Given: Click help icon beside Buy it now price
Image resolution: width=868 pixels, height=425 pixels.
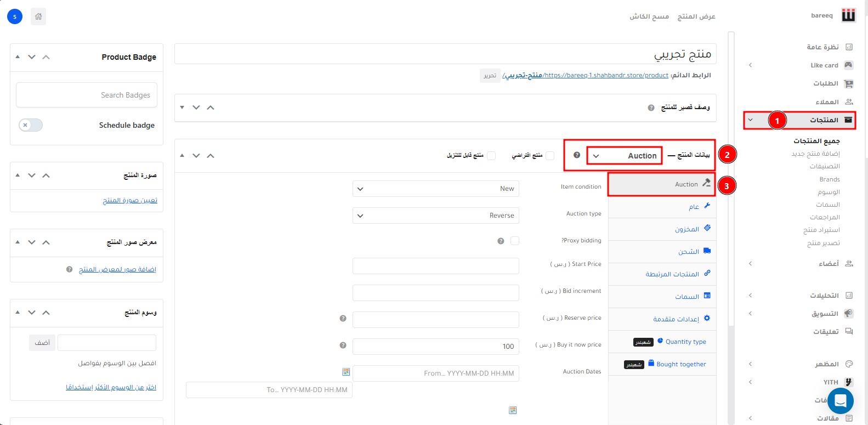Looking at the screenshot, I should coord(343,345).
